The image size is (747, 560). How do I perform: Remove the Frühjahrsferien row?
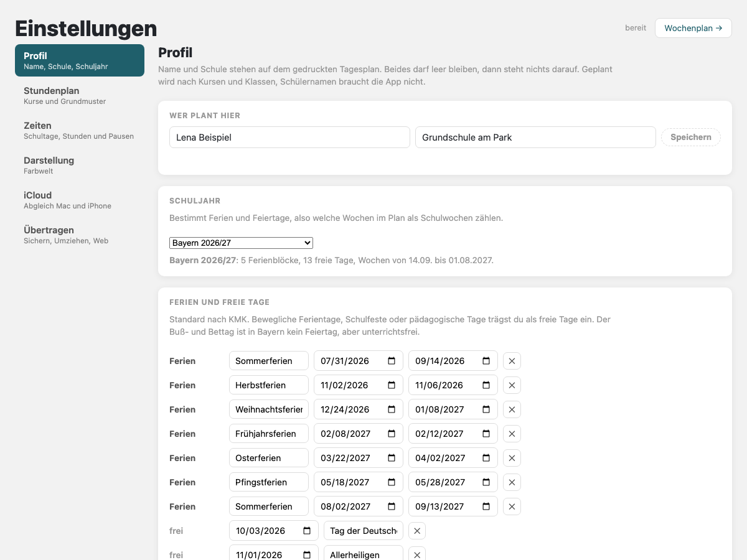(x=512, y=434)
